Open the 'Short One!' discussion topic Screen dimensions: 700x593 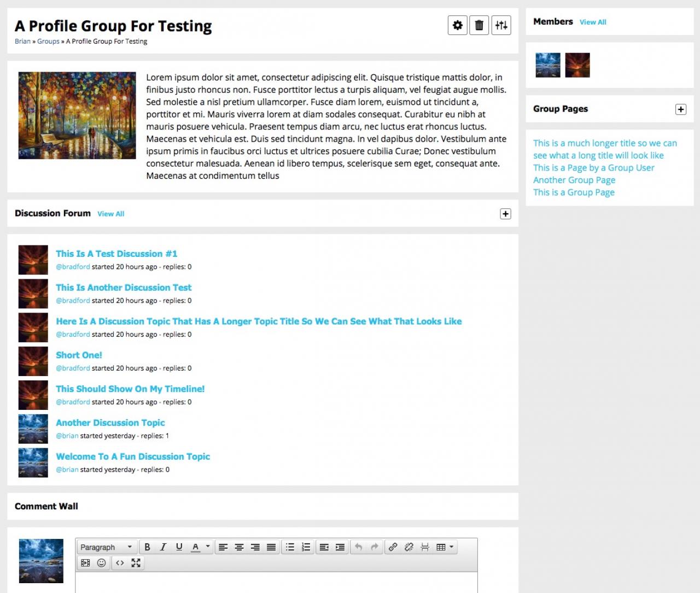pyautogui.click(x=79, y=355)
